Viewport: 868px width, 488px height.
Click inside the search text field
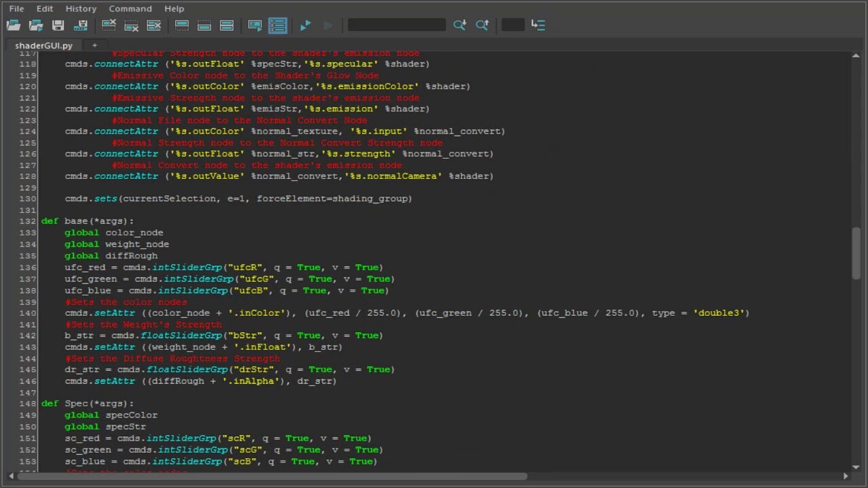(x=397, y=25)
